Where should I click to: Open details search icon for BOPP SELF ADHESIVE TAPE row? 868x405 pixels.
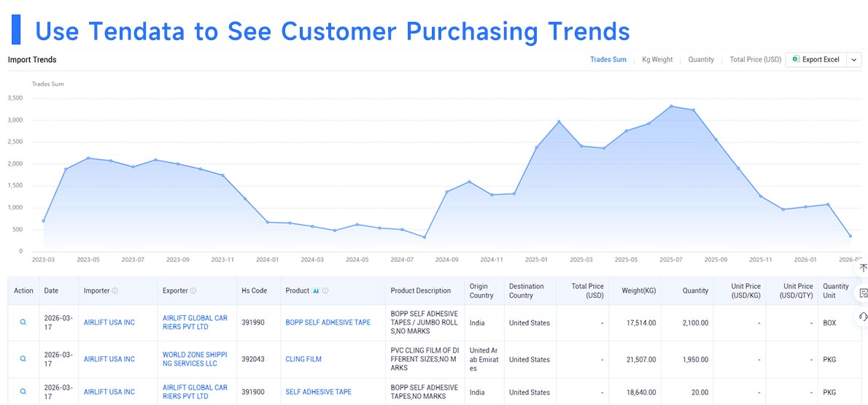click(23, 322)
